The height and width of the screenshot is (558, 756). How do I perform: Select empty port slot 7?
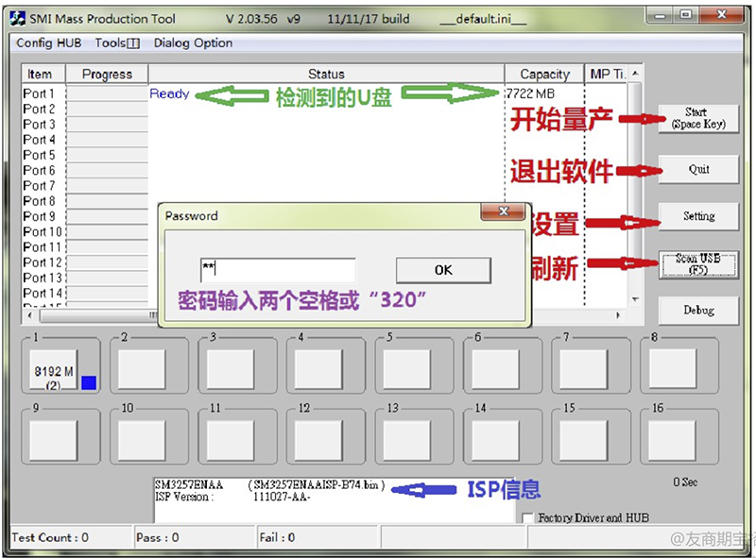(x=584, y=369)
